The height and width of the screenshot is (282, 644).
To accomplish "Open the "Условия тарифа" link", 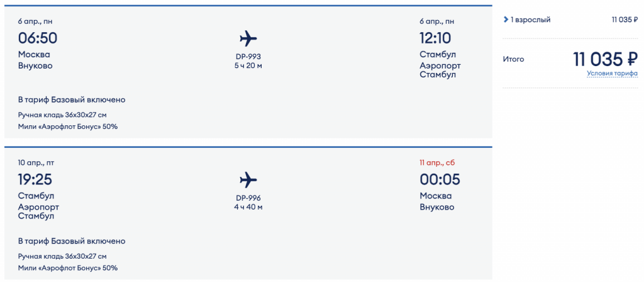I will click(612, 73).
